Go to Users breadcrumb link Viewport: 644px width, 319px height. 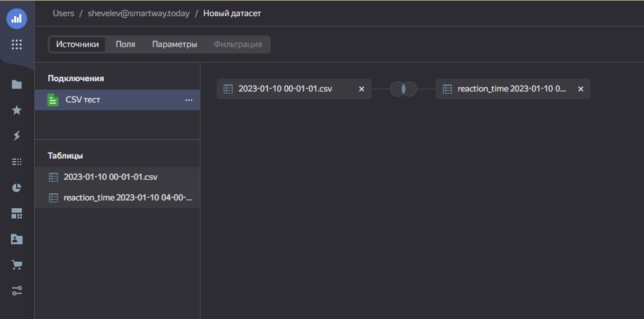63,14
